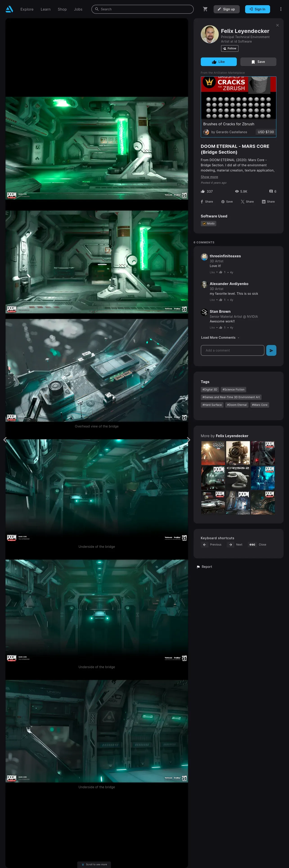Go to the previous artwork arrow

pos(5,439)
